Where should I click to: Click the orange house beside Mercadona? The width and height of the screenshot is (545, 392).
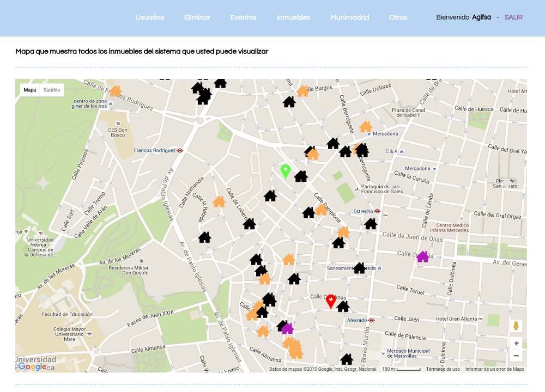(x=365, y=127)
